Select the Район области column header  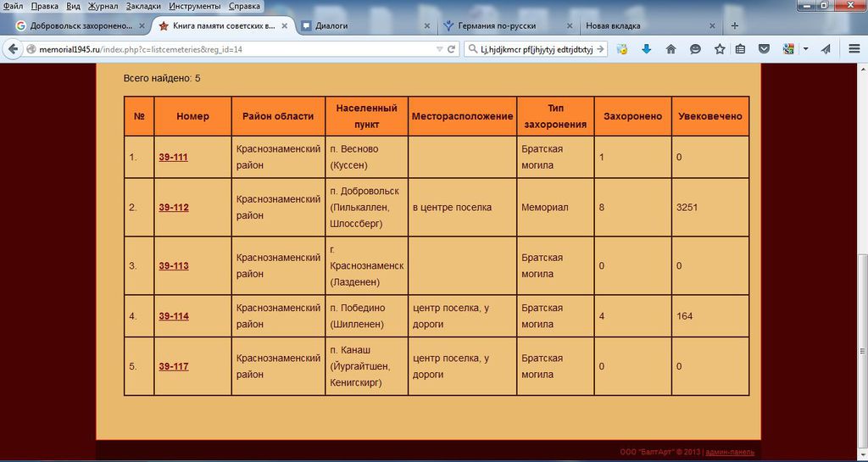(278, 116)
